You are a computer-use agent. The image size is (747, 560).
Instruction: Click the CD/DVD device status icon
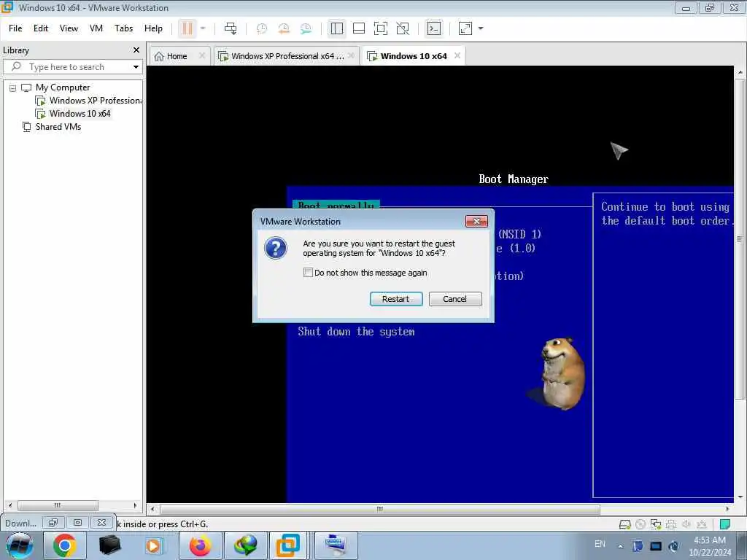pyautogui.click(x=640, y=524)
